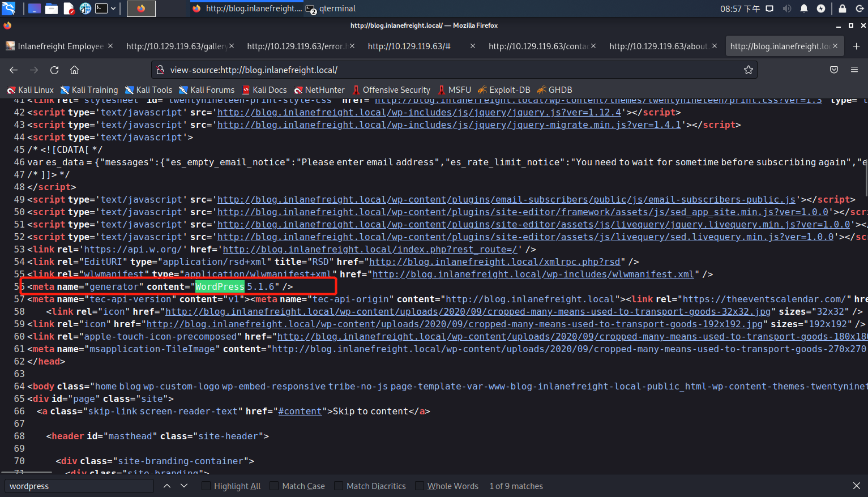This screenshot has height=497, width=868.
Task: Open the xmlrpc.php?rsd link
Action: (x=495, y=262)
